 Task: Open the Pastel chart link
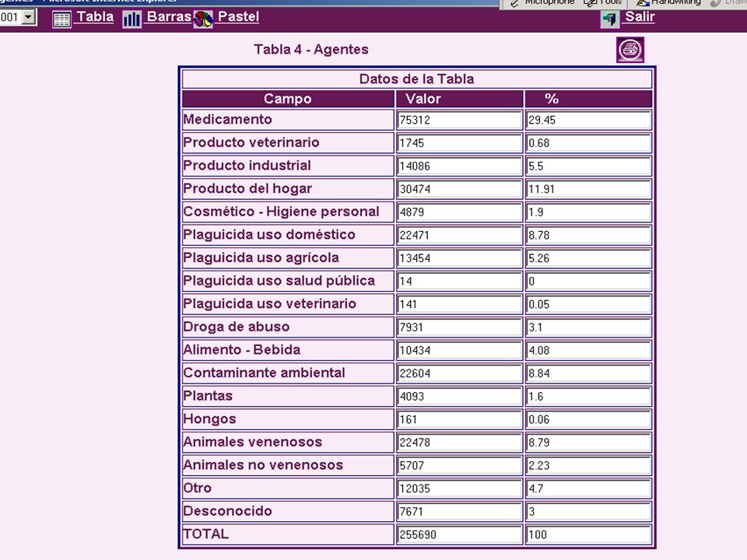coord(238,16)
